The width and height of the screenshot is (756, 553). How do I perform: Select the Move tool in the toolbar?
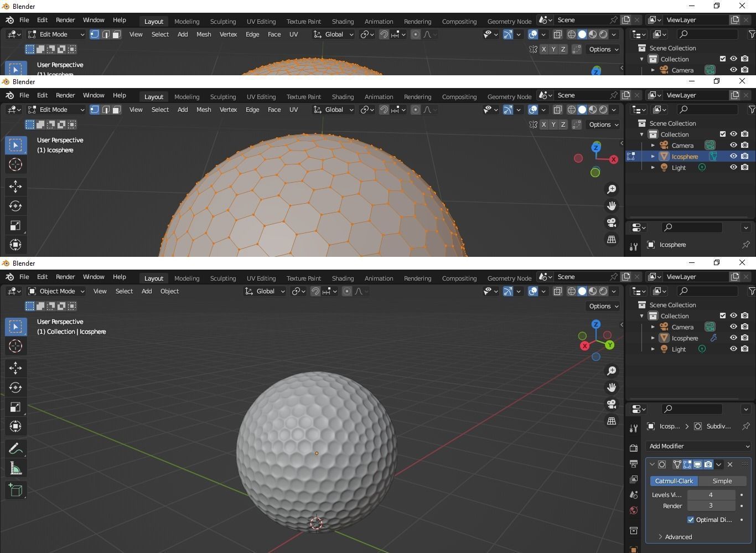point(15,367)
